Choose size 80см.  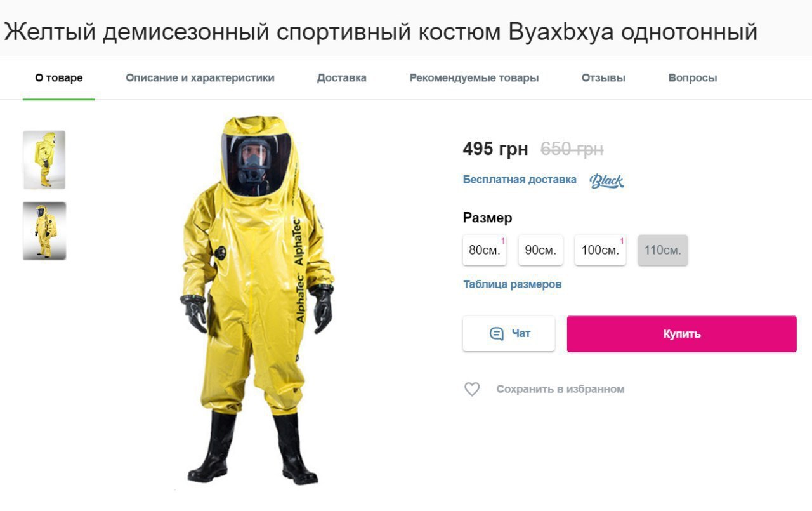(485, 250)
